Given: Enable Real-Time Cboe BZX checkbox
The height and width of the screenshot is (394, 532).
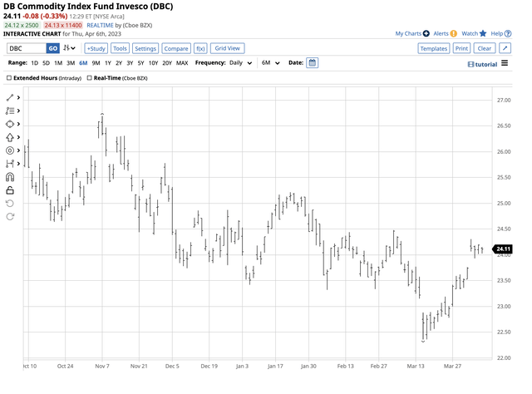Looking at the screenshot, I should (89, 78).
